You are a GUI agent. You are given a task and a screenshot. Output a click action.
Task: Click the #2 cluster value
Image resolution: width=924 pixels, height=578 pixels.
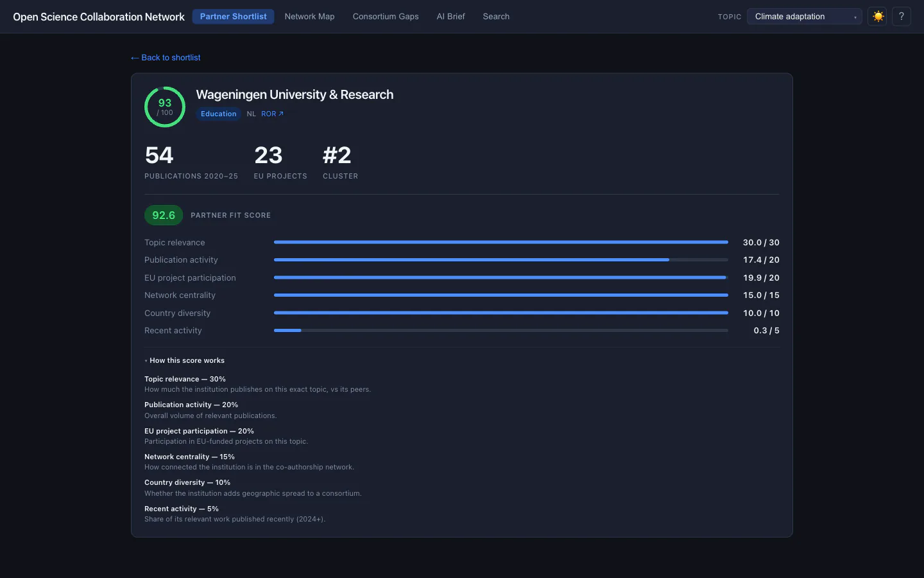click(337, 155)
